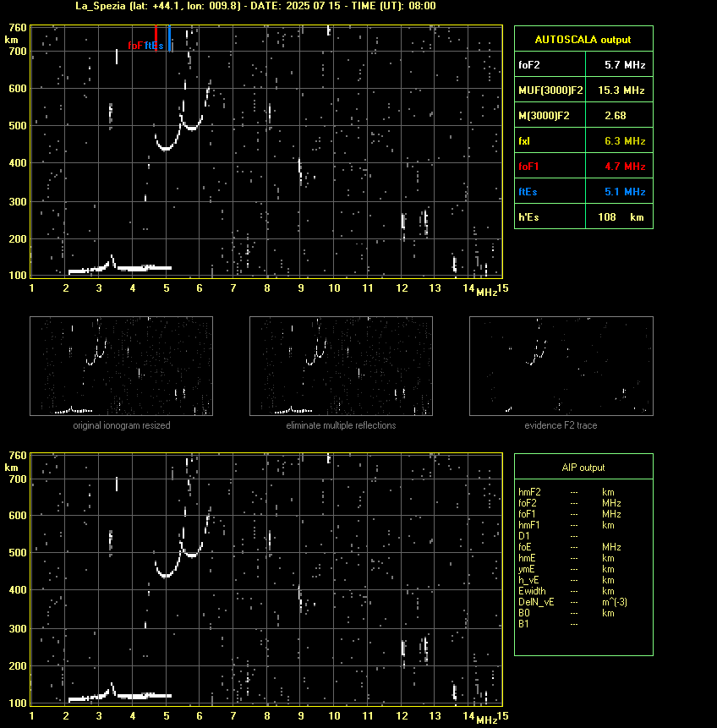The height and width of the screenshot is (728, 717).
Task: Select the blue ftEs value 5.1 MHz
Action: click(625, 191)
